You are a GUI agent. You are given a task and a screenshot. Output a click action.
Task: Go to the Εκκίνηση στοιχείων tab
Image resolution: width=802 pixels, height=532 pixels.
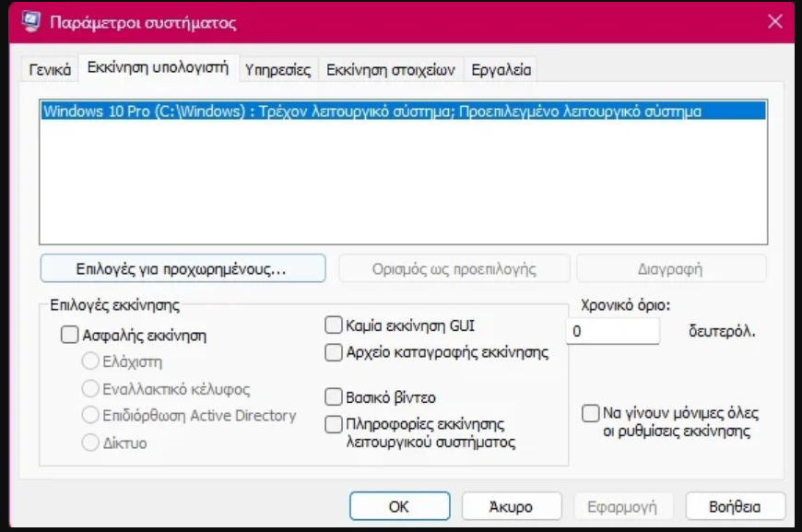pyautogui.click(x=391, y=70)
